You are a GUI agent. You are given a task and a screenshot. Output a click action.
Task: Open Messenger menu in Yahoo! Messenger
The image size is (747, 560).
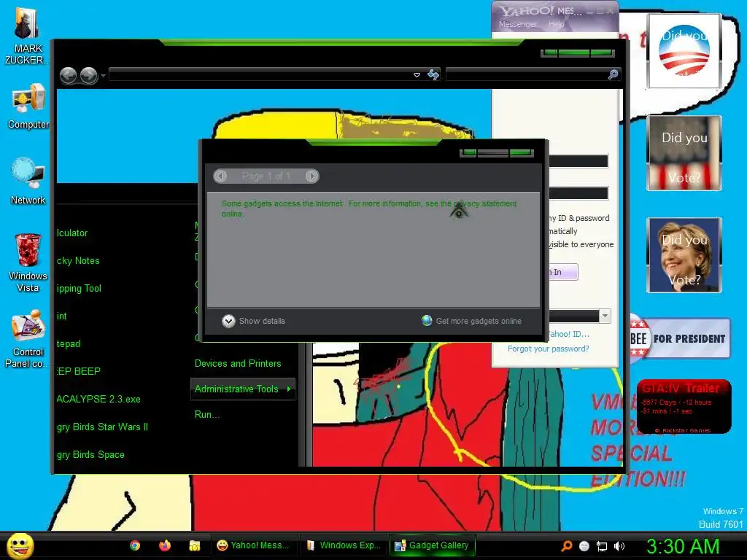click(517, 24)
